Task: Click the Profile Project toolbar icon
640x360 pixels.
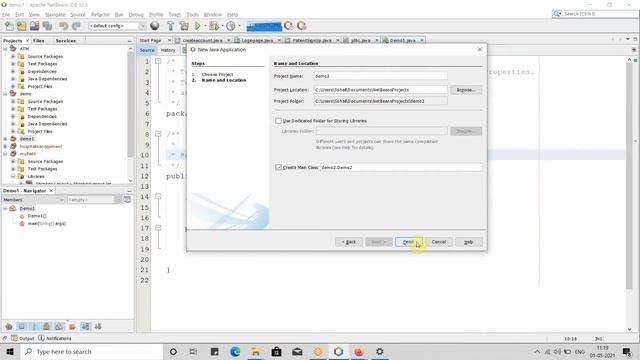Action: (x=231, y=26)
